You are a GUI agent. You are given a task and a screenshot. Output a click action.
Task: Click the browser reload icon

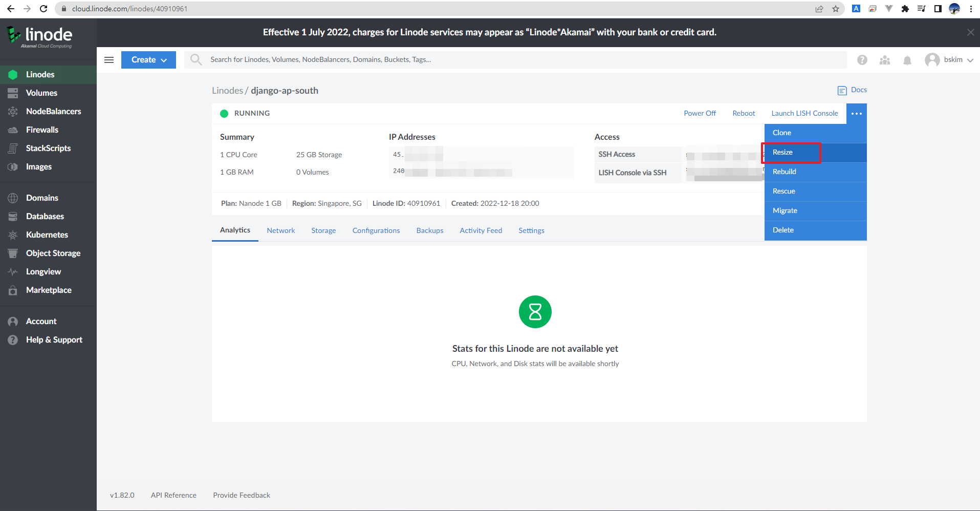coord(43,9)
